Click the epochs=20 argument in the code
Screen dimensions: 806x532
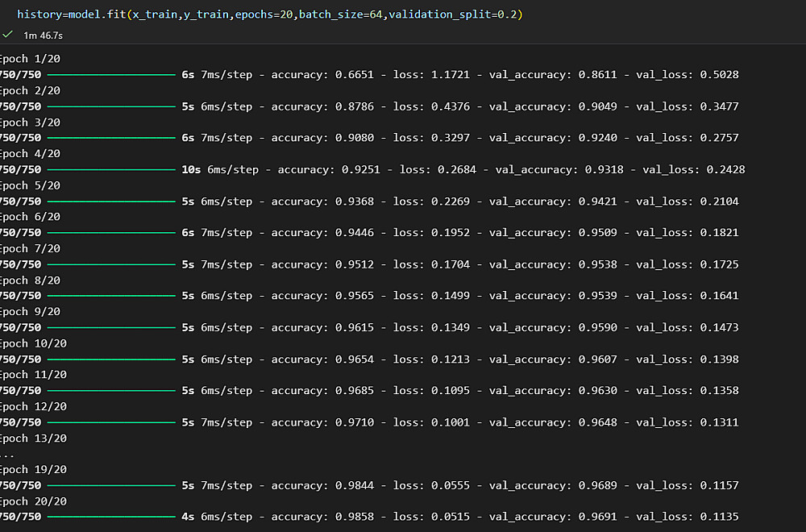(264, 15)
